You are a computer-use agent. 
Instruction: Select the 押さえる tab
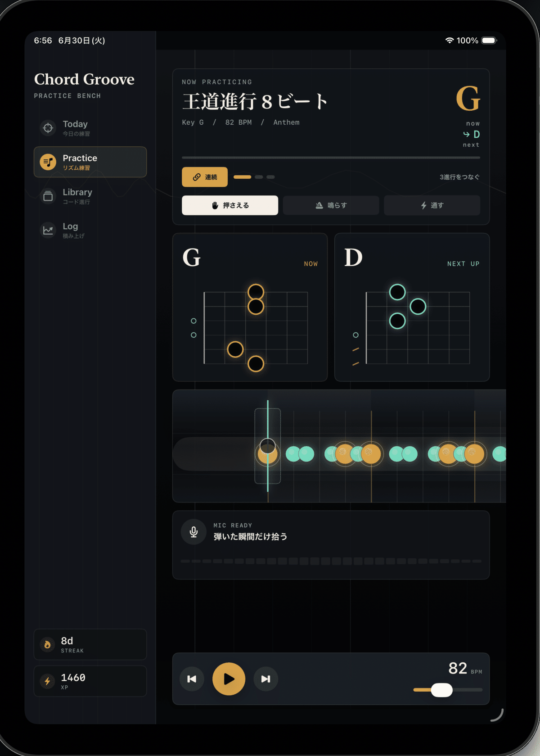coord(230,205)
